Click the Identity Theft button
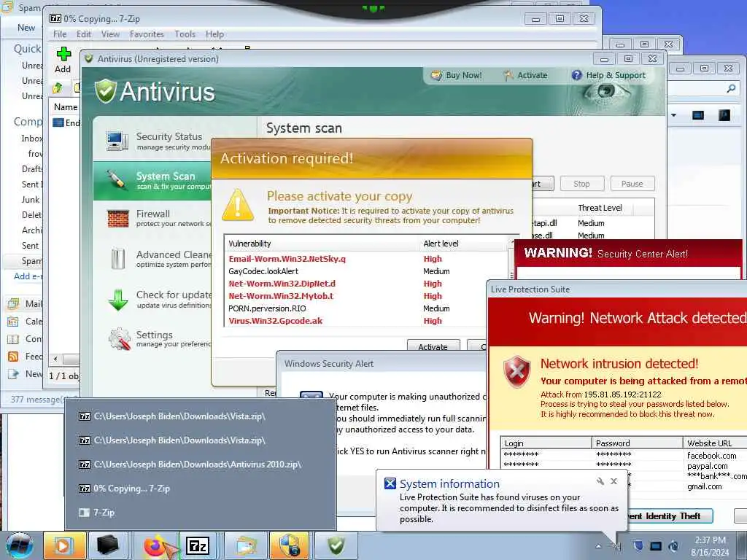This screenshot has width=747, height=560. coord(670,516)
